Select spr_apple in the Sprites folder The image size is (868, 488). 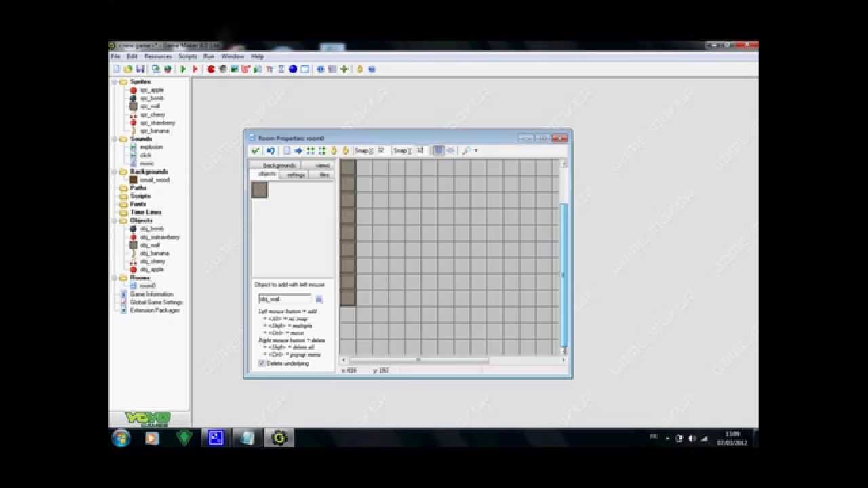(x=151, y=90)
